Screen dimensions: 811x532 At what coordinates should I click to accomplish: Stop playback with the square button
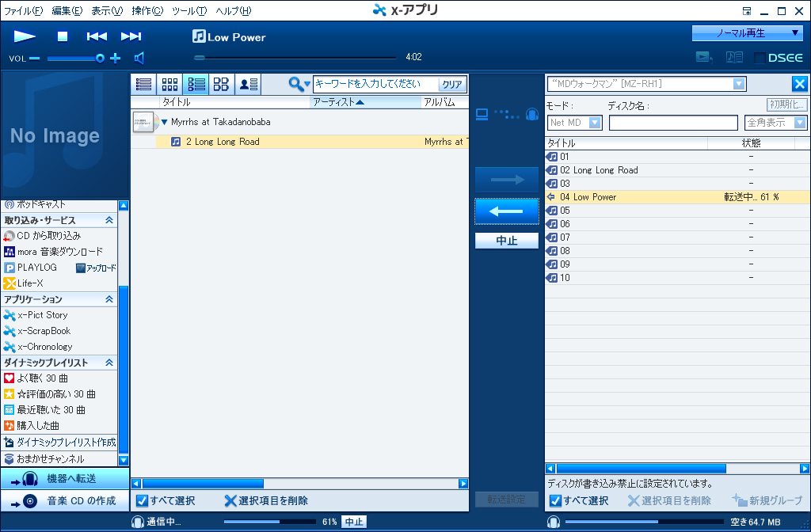(x=62, y=36)
